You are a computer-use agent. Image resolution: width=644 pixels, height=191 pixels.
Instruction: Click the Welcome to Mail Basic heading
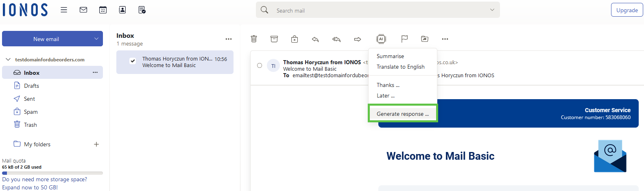(440, 156)
